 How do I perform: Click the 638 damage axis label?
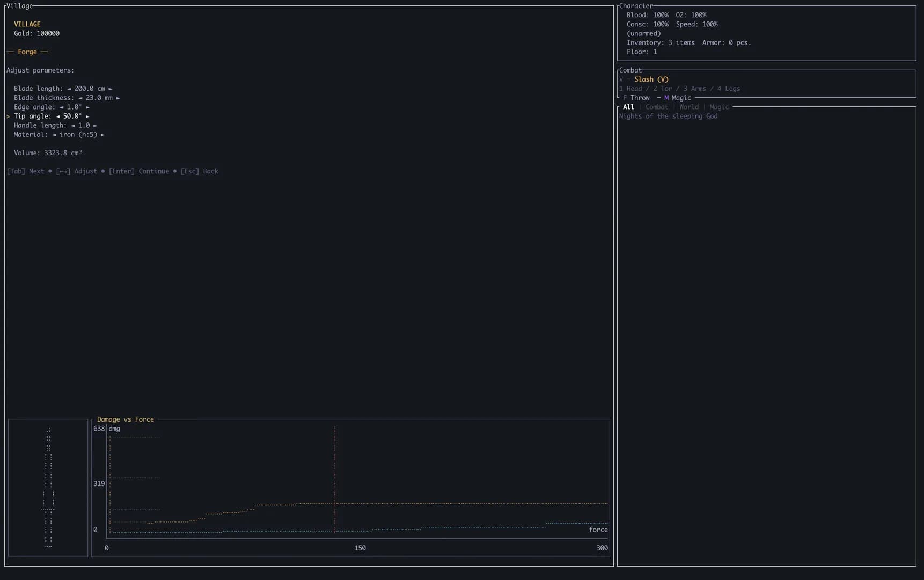point(99,429)
